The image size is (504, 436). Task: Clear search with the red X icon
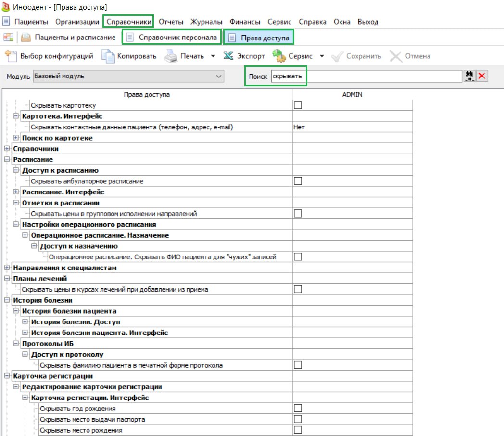tap(481, 76)
